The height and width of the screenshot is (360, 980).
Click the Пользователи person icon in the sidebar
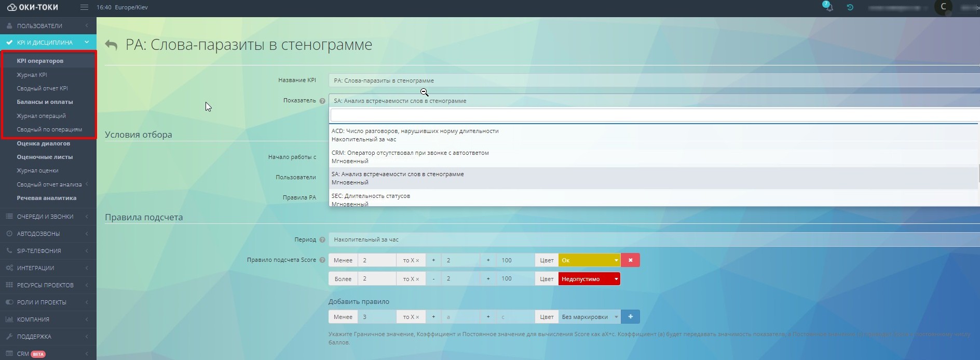click(9, 25)
